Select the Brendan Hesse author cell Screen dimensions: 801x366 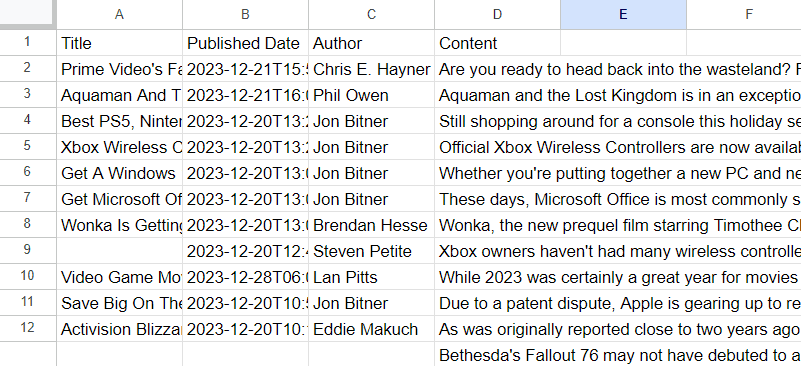(371, 225)
